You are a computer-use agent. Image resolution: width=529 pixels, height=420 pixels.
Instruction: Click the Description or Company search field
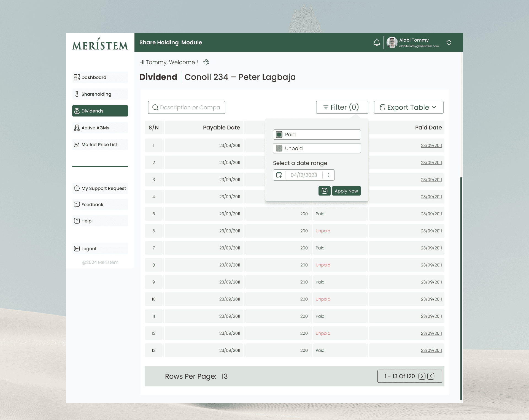(x=190, y=107)
